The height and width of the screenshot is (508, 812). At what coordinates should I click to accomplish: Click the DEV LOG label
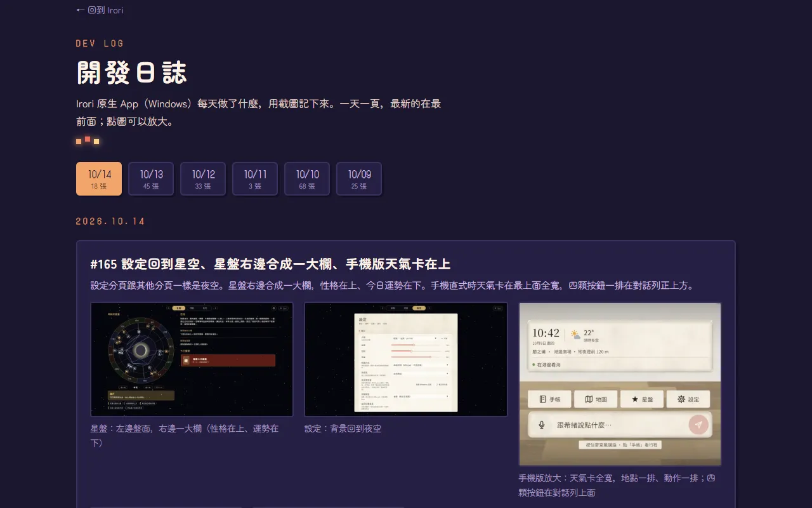[100, 43]
